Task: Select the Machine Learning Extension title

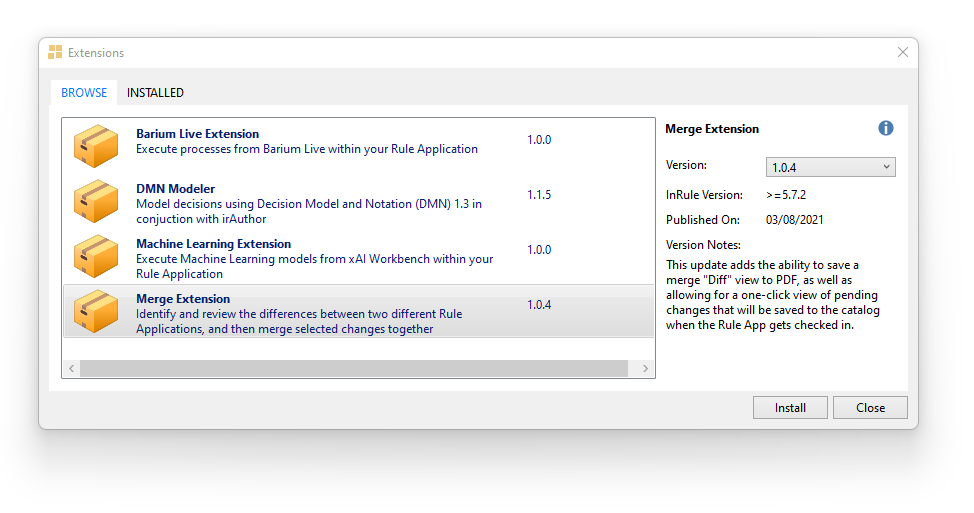Action: (213, 244)
